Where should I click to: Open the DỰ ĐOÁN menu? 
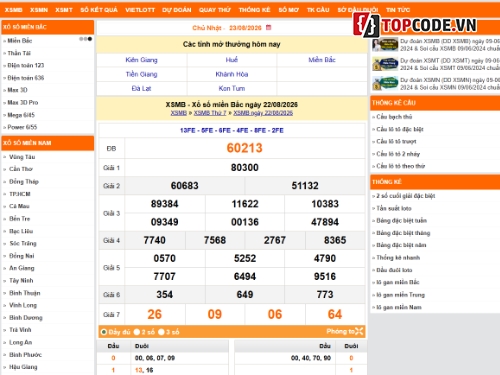pos(177,10)
